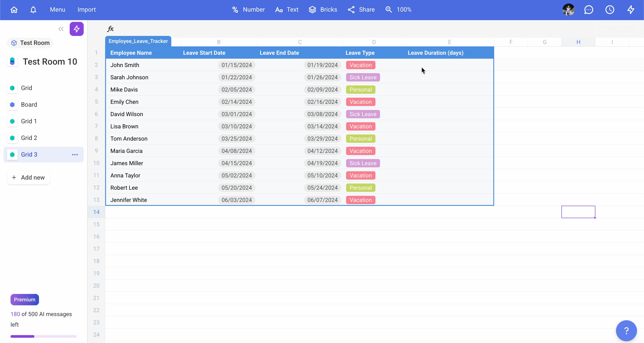Click the AI messages usage progress bar

[43, 336]
